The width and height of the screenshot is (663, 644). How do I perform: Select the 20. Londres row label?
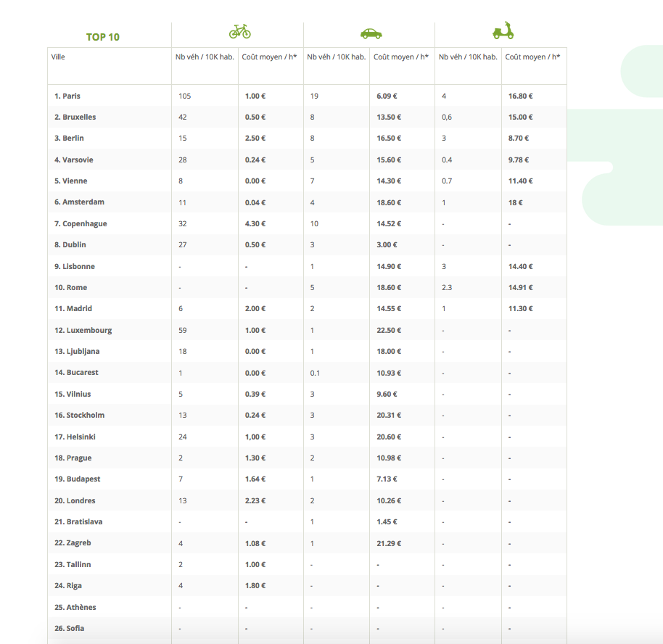coord(75,500)
